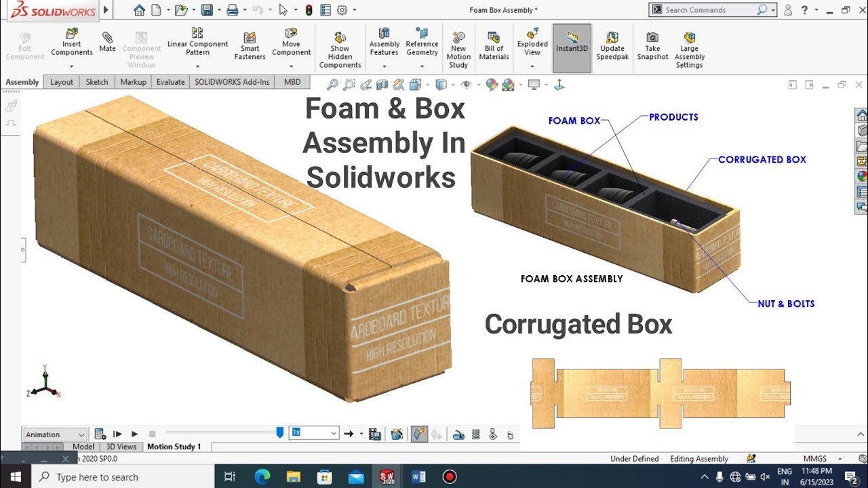Switch to the MBD tab

(292, 82)
